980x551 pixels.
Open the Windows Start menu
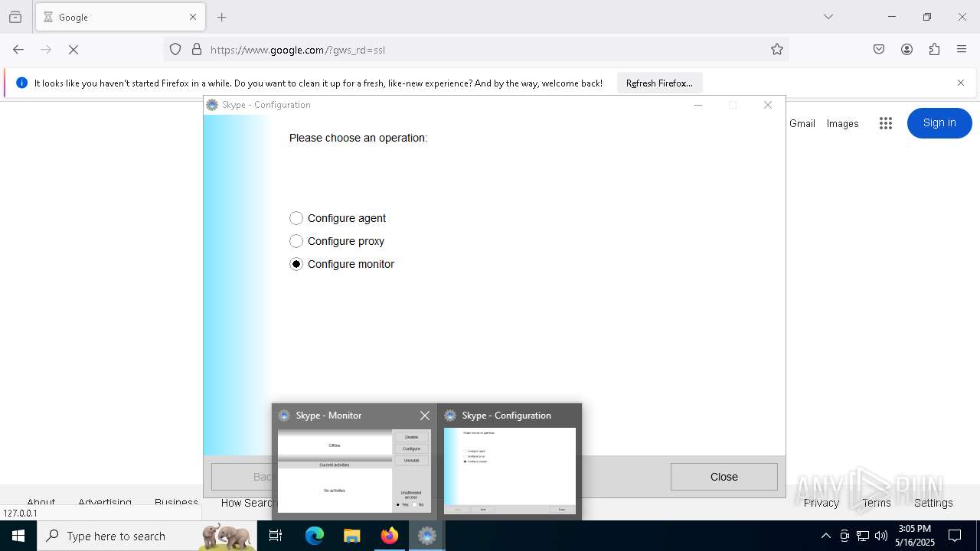pos(18,536)
